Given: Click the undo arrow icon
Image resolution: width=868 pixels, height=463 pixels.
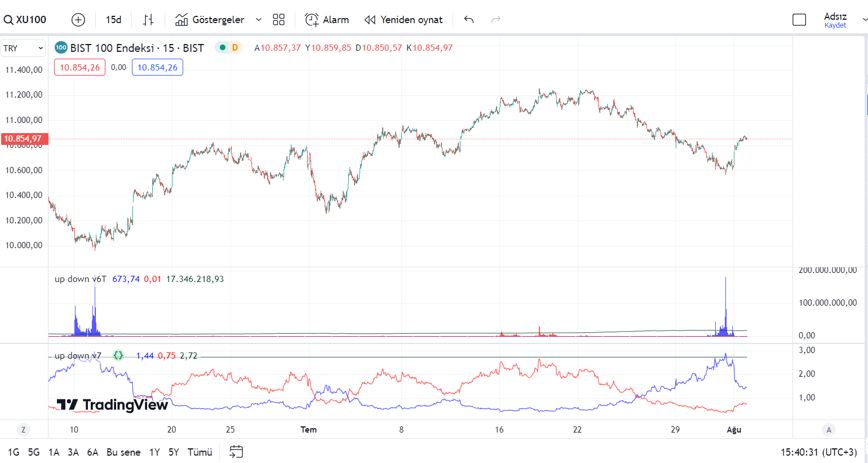Looking at the screenshot, I should pos(469,20).
